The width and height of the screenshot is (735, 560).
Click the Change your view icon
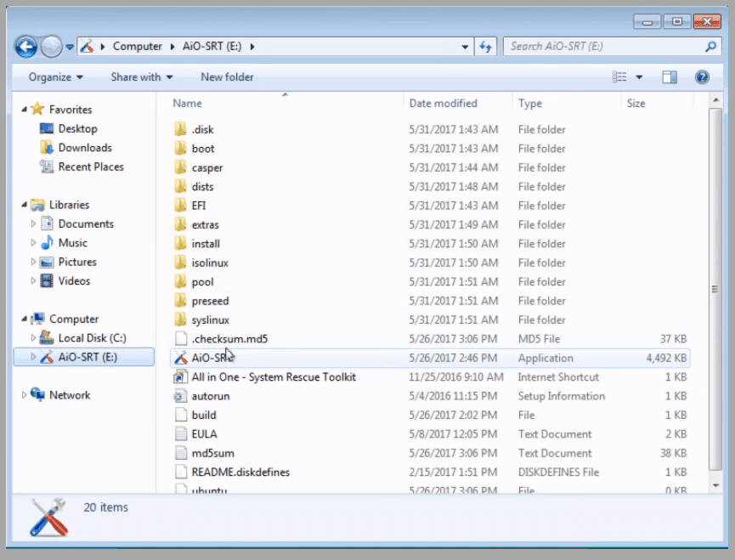[x=620, y=77]
